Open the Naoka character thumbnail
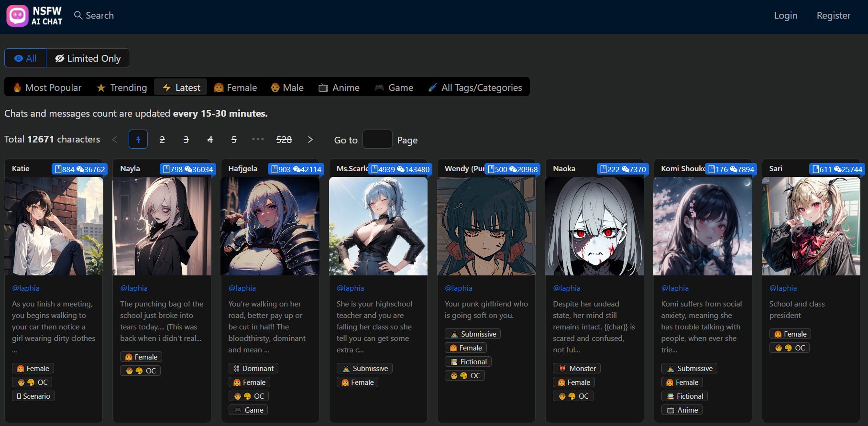Screen dimensions: 868x426 tap(594, 226)
